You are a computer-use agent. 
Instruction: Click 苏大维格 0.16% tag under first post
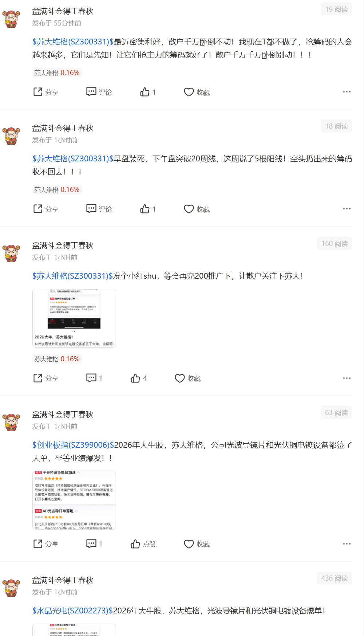(x=57, y=72)
